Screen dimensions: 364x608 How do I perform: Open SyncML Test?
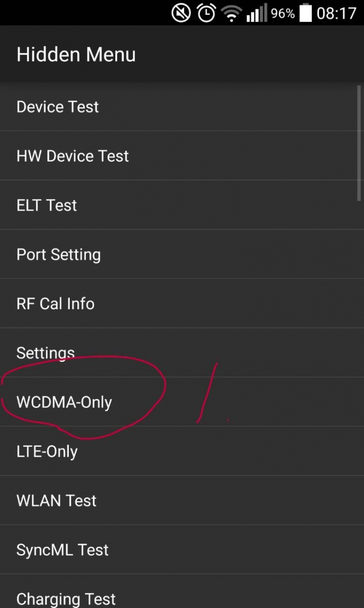(x=182, y=549)
